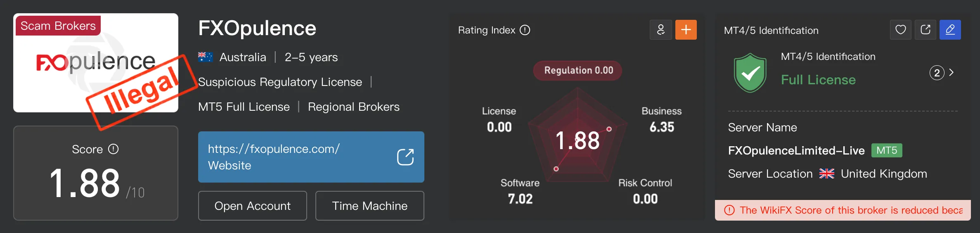
Task: Click the Risk Control 0.00 rating
Action: coord(645,192)
